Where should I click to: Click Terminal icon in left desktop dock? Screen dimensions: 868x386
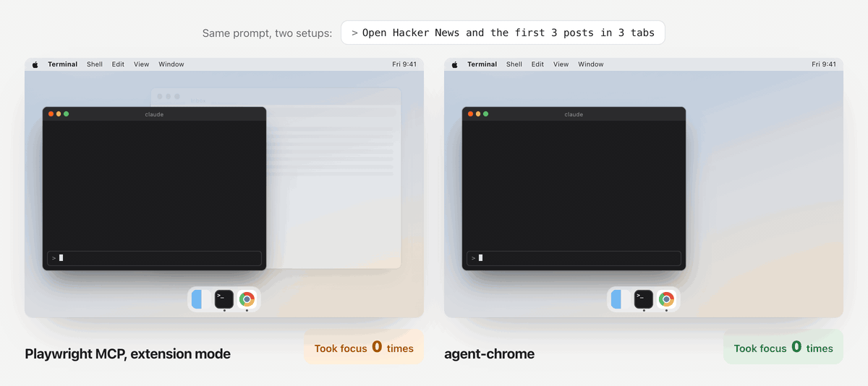tap(224, 299)
